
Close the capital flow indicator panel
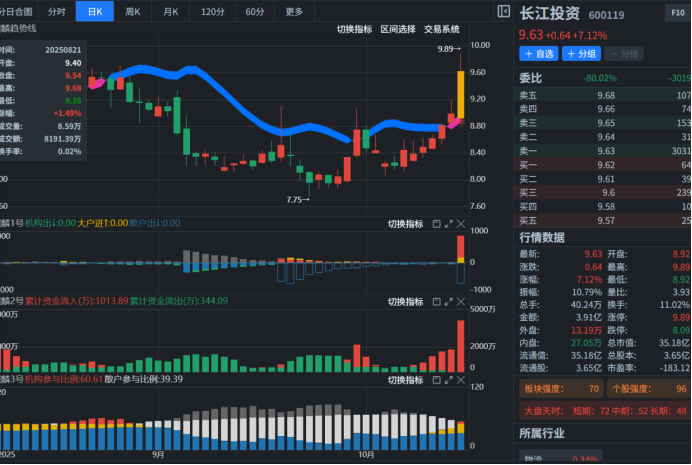tap(461, 301)
